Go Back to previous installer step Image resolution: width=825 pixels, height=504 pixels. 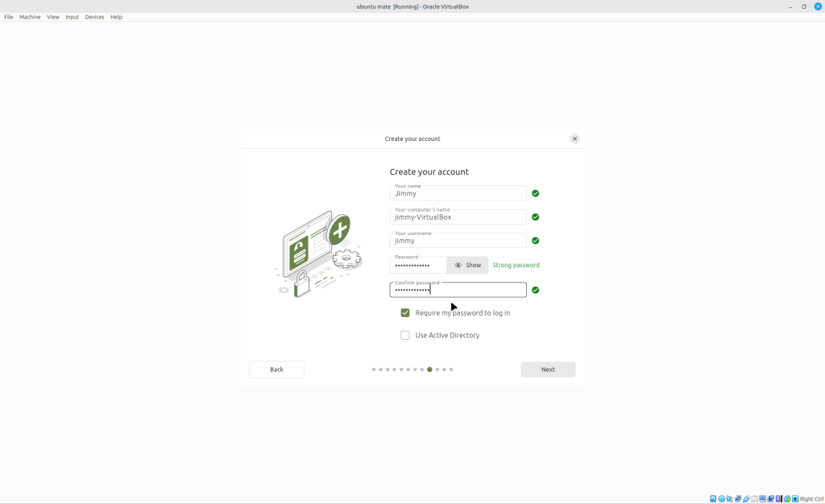pos(276,370)
